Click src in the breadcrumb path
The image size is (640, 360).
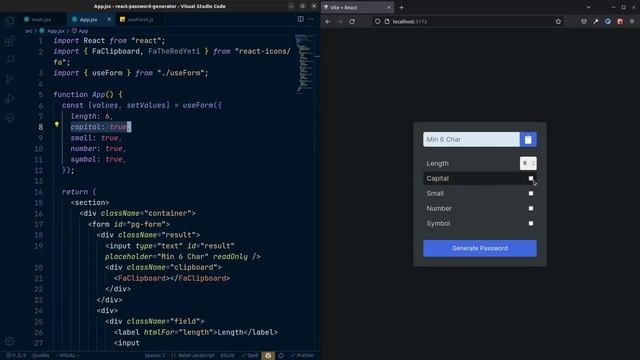click(x=29, y=31)
